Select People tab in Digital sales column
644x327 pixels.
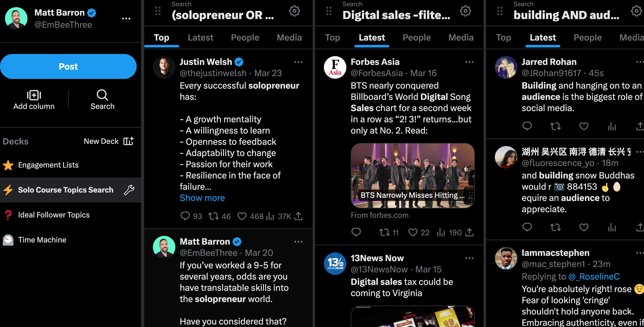tap(417, 38)
